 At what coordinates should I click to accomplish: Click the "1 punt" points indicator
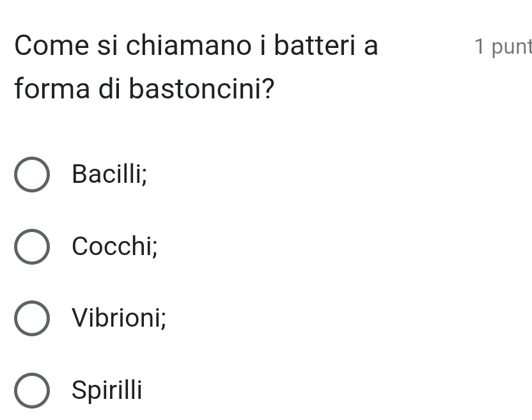[503, 47]
